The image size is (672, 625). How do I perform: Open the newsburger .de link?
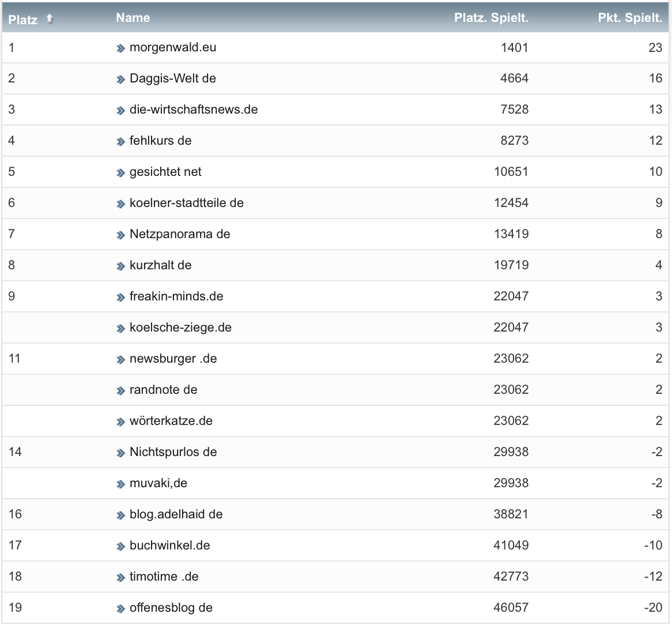tap(173, 359)
